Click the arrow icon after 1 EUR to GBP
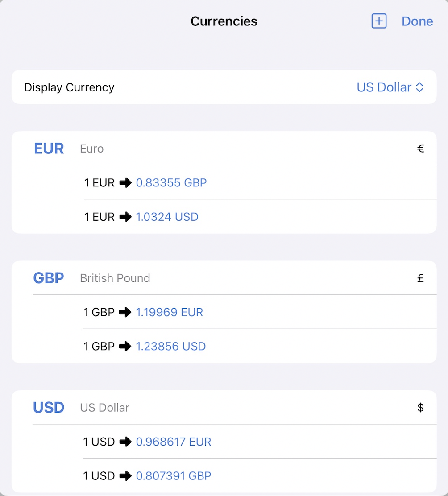448x496 pixels. (125, 182)
